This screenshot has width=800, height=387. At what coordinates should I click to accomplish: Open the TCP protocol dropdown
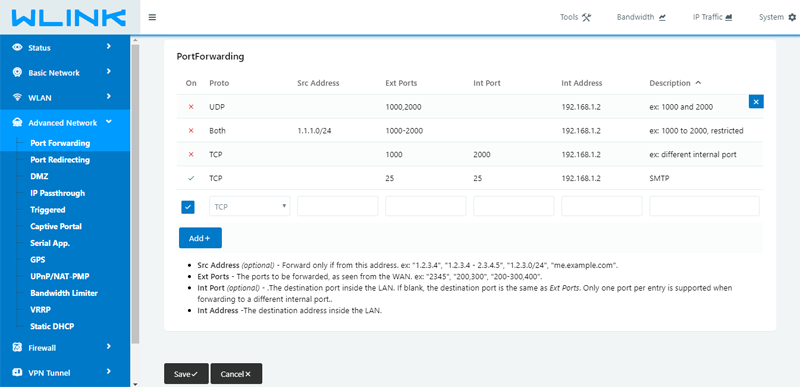pos(250,207)
